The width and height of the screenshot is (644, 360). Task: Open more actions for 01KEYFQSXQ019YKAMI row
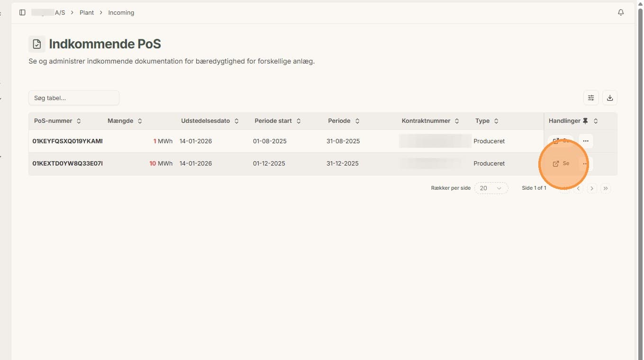coord(586,141)
